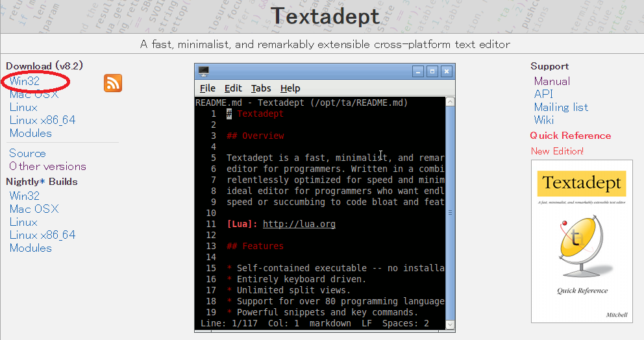Minimize the Textadept editor window
644x340 pixels.
418,71
